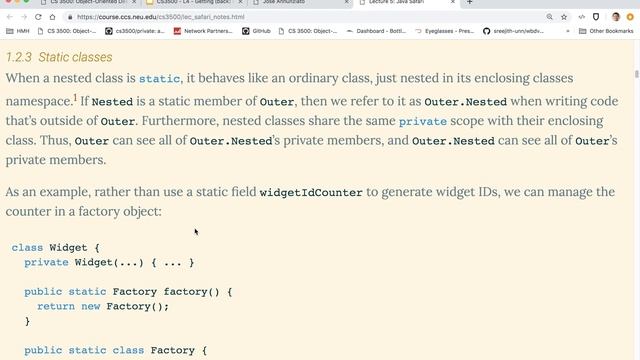The width and height of the screenshot is (640, 360).
Task: Click the blue private keyword in paragraph
Action: click(423, 121)
